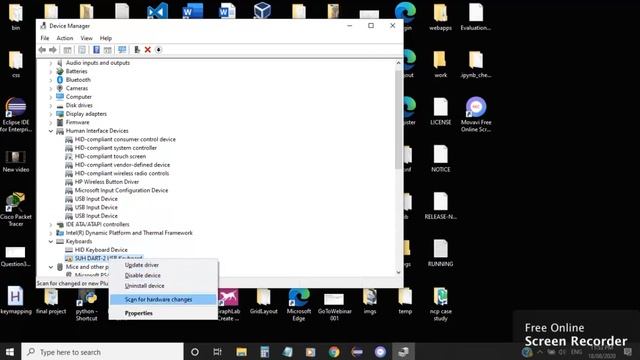Select HID-compliant wireless radio controls
640x360 pixels.
tap(122, 173)
